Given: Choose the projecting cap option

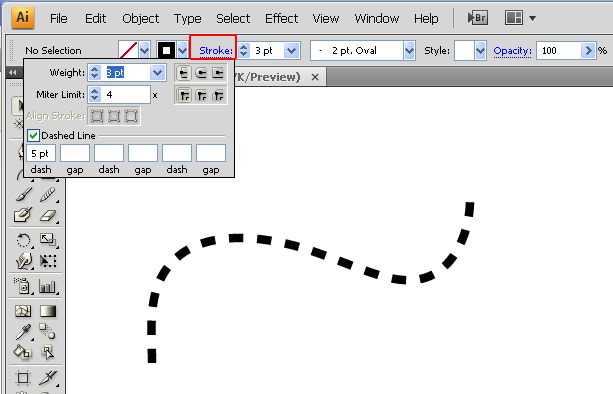Looking at the screenshot, I should (218, 73).
